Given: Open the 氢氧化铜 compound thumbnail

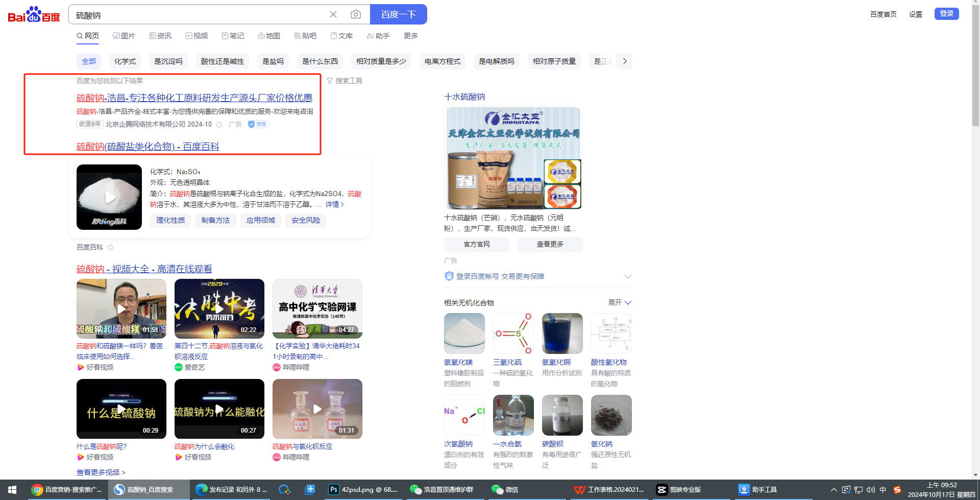Looking at the screenshot, I should point(562,334).
